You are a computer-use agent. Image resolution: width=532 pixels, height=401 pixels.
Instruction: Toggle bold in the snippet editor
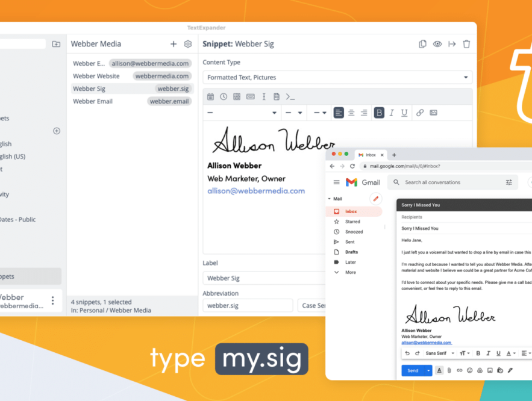pyautogui.click(x=379, y=113)
